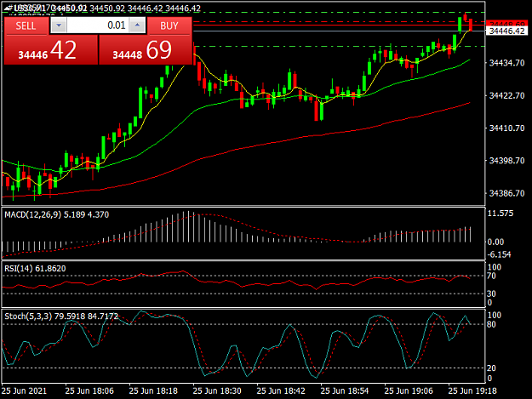Click the RSI(14) 61.8620 indicator label
This screenshot has width=532, height=399.
(35, 269)
